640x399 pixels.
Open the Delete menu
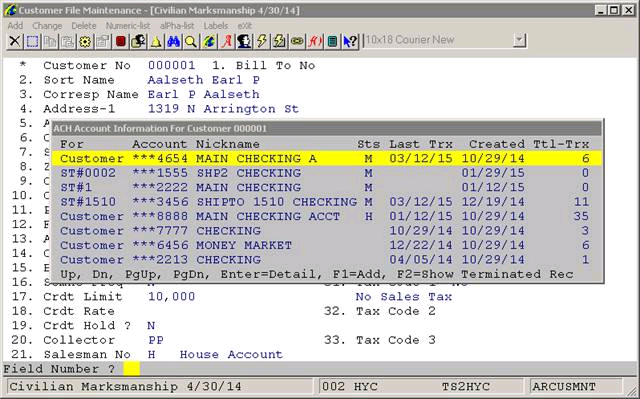click(x=84, y=26)
